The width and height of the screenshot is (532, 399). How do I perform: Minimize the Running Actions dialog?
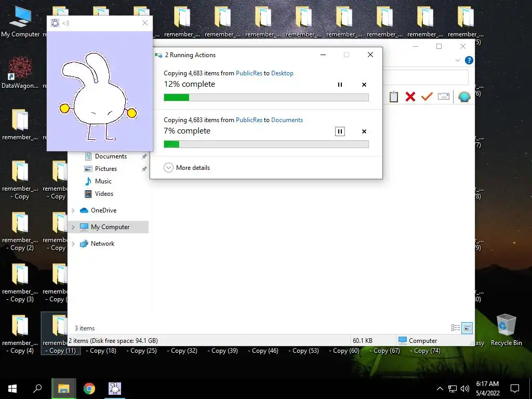pyautogui.click(x=323, y=55)
